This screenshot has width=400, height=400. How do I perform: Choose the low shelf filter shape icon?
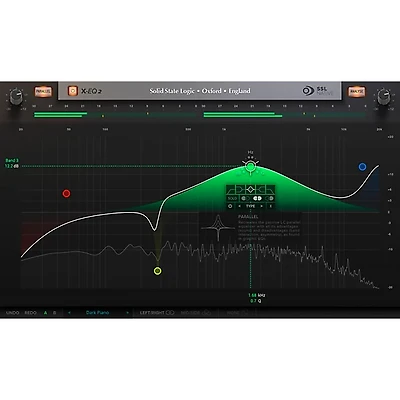tap(231, 190)
